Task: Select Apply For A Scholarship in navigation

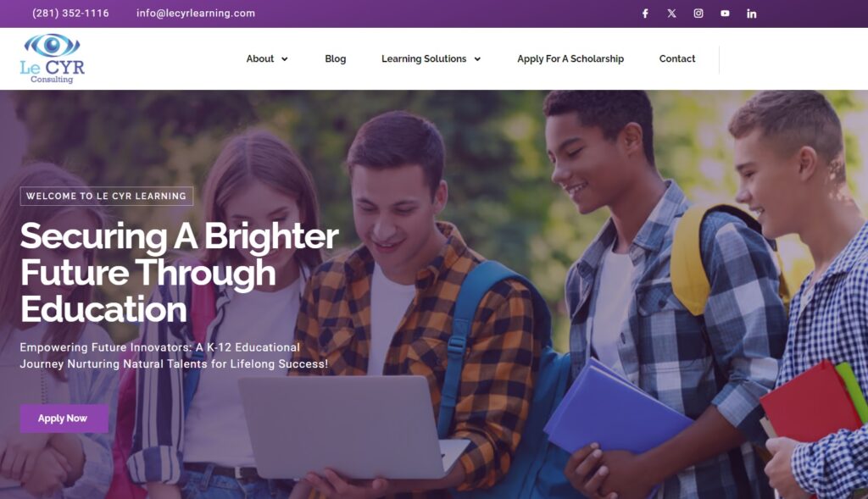Action: tap(570, 58)
